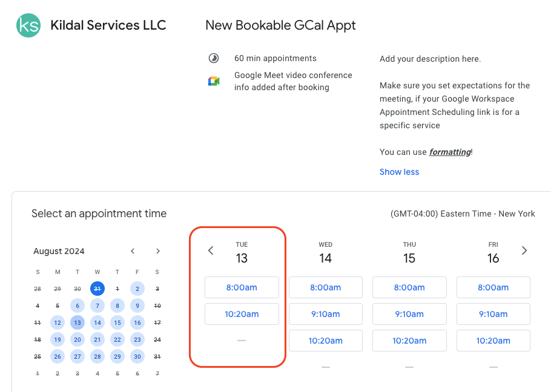Screen dimensions: 551x392
Task: Select the highlighted date 31 in calendar
Action: point(97,289)
